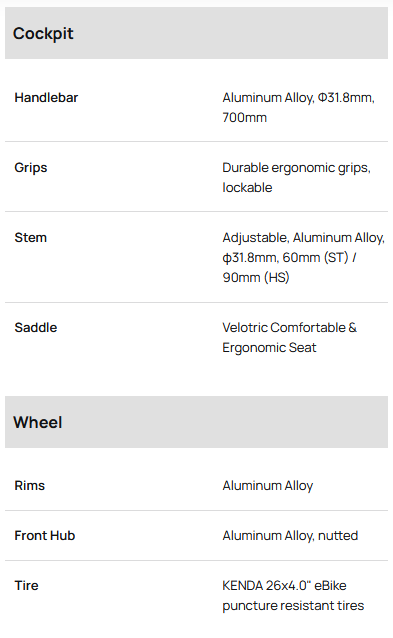Select the Front Hub label
The width and height of the screenshot is (393, 638).
[45, 535]
